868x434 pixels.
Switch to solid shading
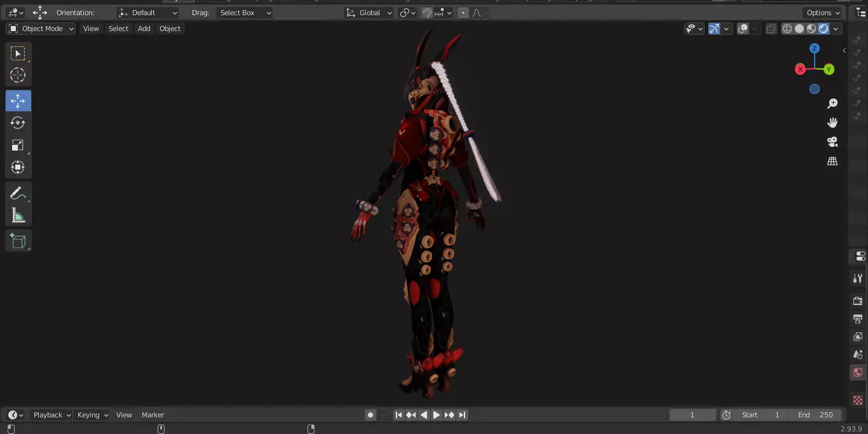coord(799,29)
